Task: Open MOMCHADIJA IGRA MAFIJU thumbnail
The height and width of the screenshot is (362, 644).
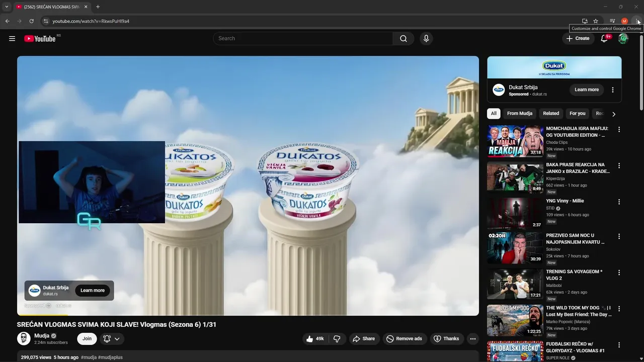Action: [515, 141]
